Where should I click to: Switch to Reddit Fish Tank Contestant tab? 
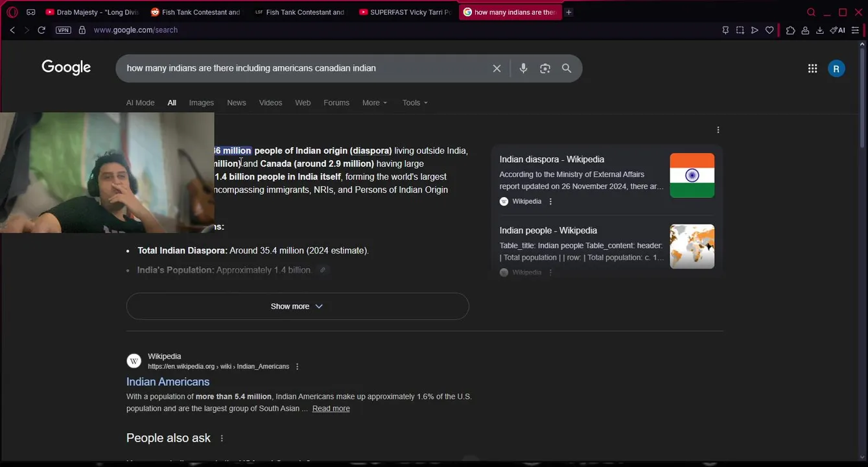pos(196,12)
